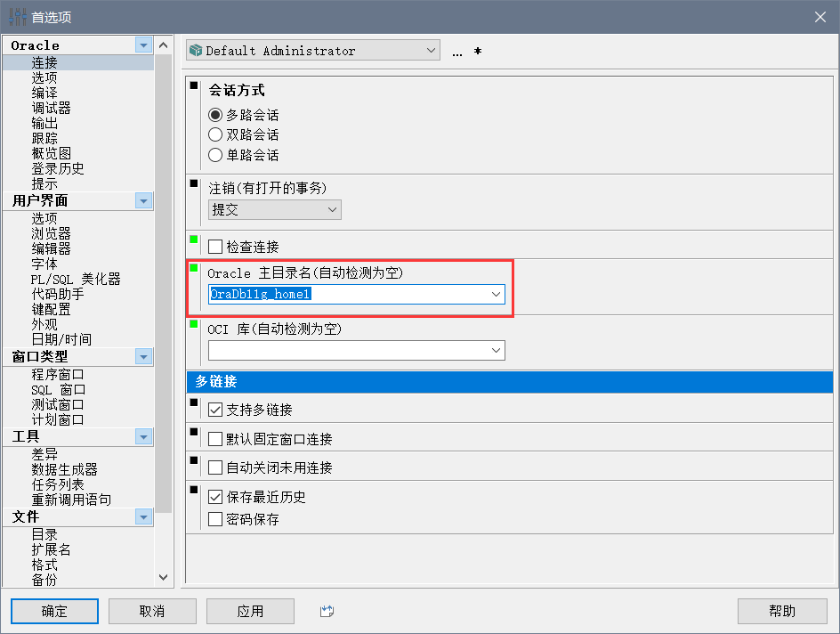This screenshot has height=634, width=840.
Task: Click the black indicator square next to 会话方式
Action: click(x=194, y=85)
